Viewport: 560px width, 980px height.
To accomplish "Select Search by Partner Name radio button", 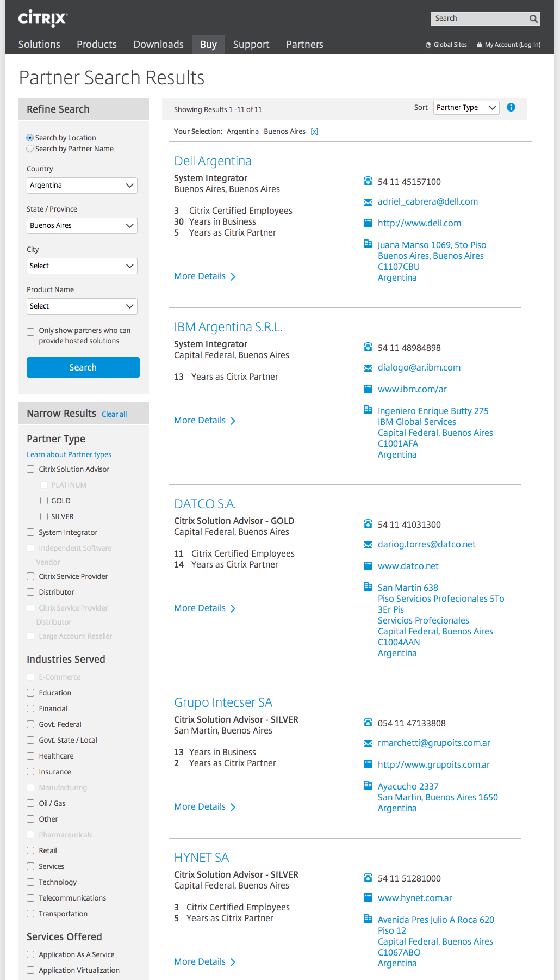I will 30,149.
